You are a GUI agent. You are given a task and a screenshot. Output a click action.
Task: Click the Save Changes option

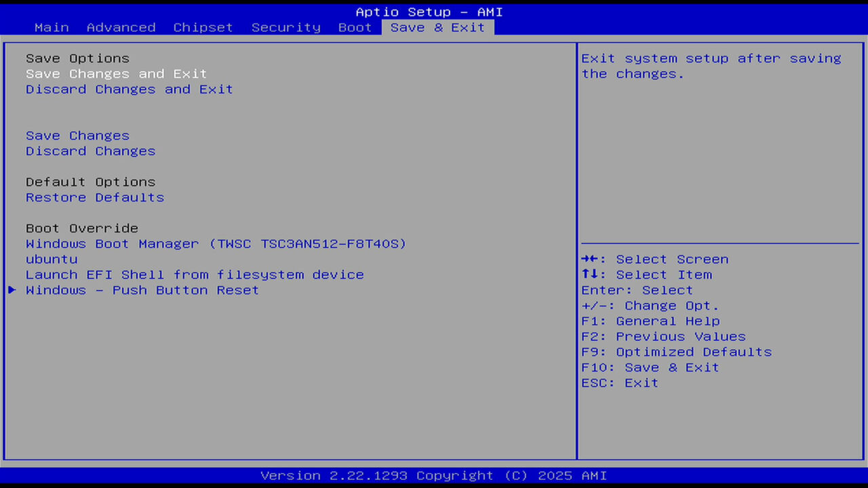pos(77,136)
